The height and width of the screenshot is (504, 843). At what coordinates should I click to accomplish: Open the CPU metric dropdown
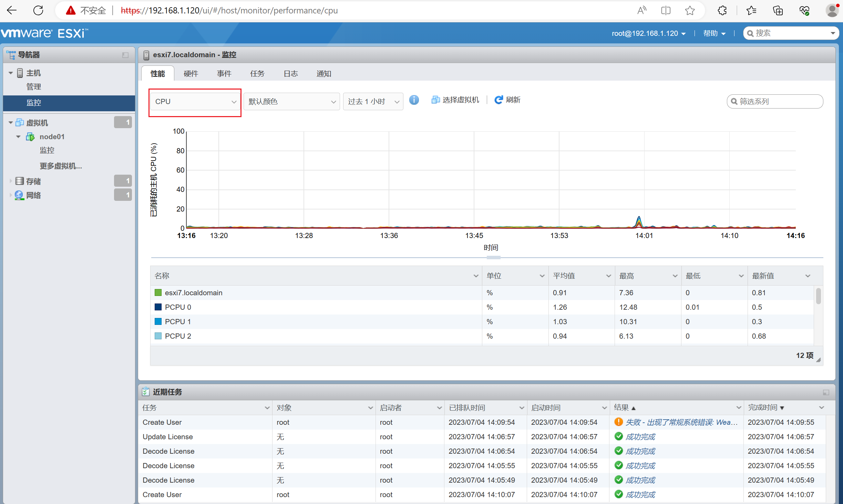click(195, 102)
